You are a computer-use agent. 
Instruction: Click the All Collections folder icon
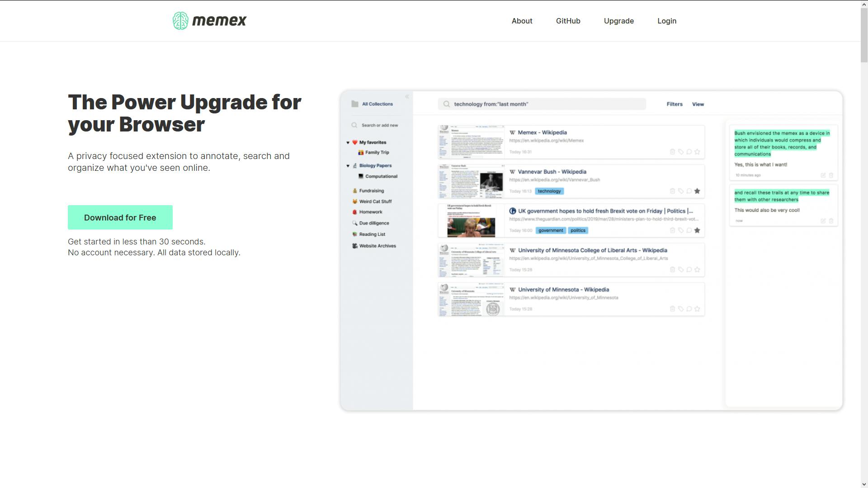coord(355,104)
